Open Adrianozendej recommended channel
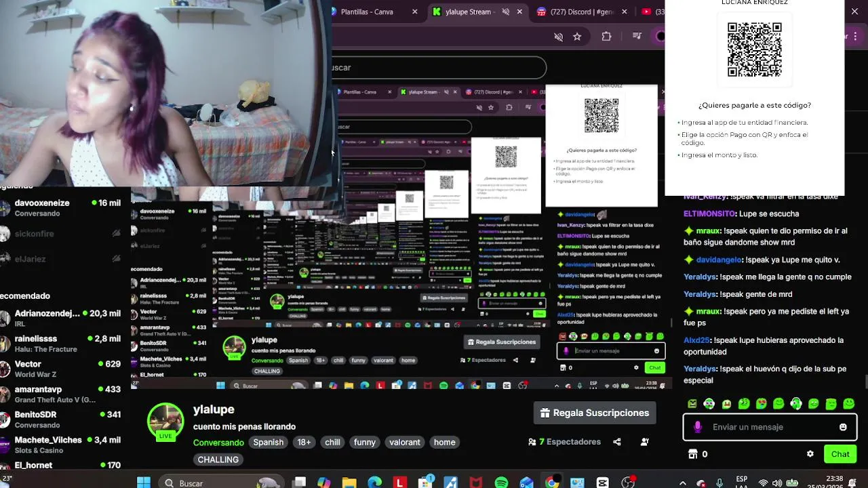 tap(61, 318)
